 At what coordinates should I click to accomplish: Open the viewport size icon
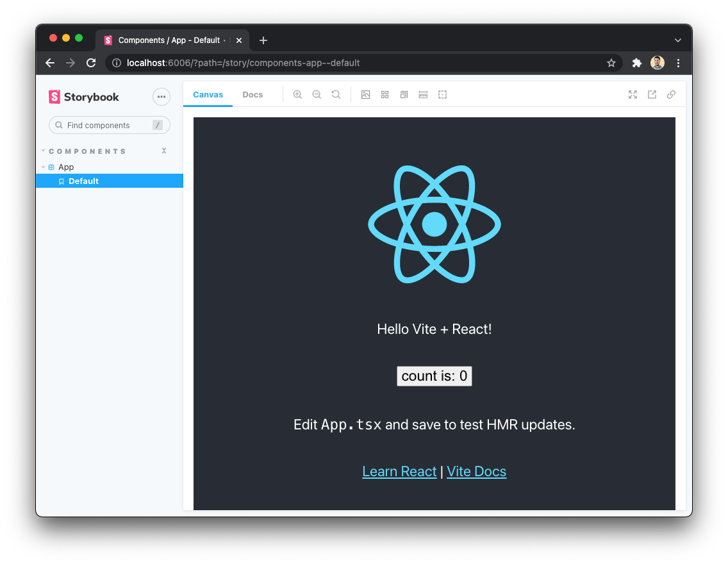[x=404, y=95]
